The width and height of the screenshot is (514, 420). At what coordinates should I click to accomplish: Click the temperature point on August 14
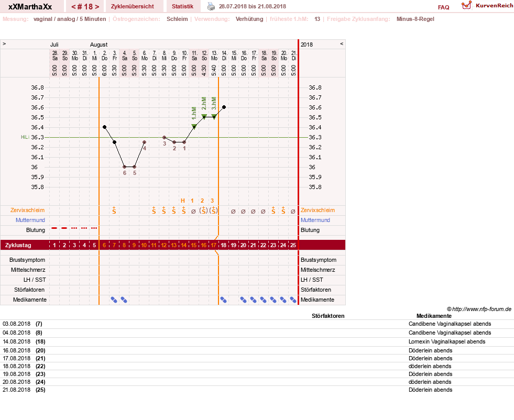(224, 107)
